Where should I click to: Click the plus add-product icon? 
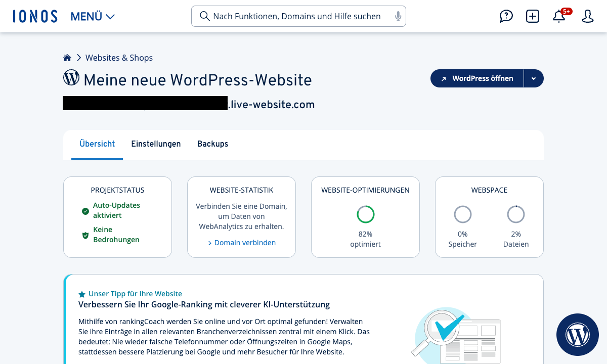click(533, 16)
